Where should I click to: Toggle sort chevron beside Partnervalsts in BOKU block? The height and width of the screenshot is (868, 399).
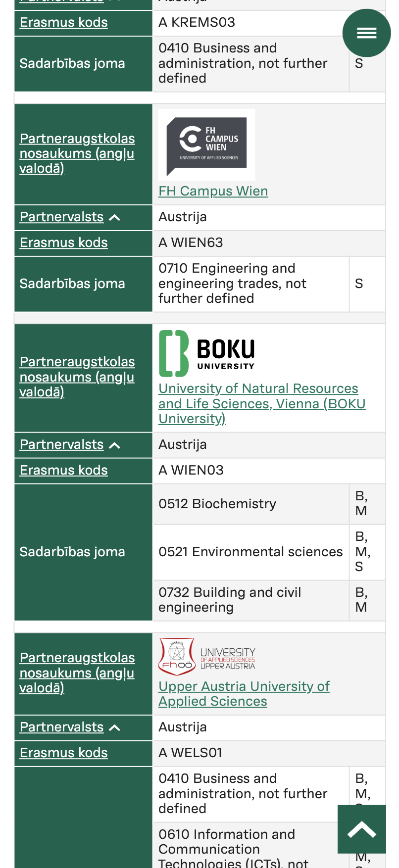pyautogui.click(x=114, y=445)
